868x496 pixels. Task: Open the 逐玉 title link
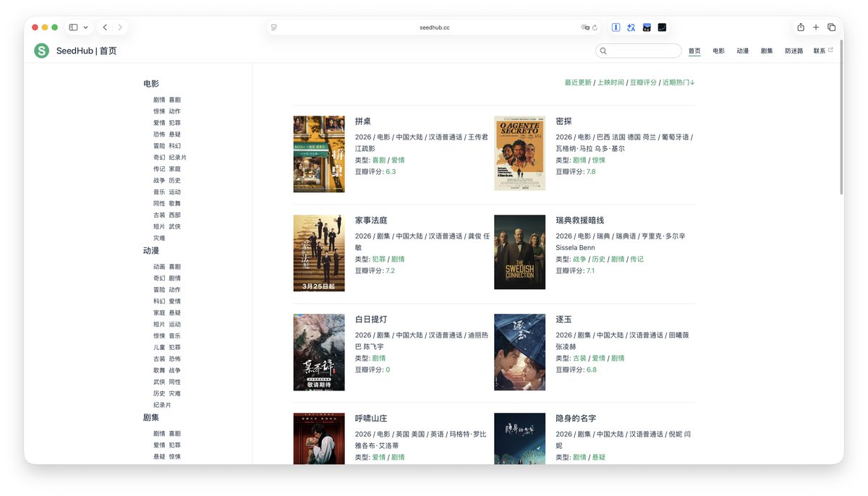563,320
